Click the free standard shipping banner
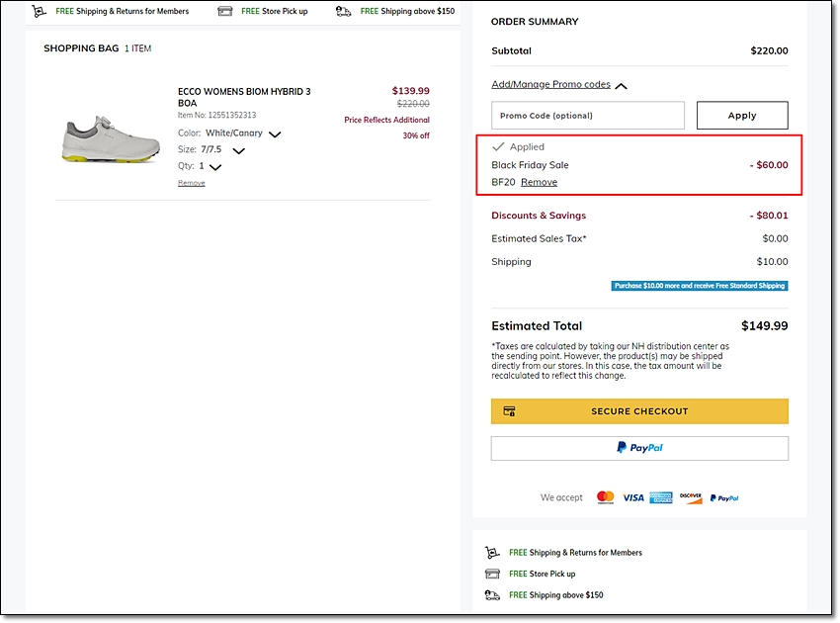Screen dimensions: 840x623 tap(700, 286)
